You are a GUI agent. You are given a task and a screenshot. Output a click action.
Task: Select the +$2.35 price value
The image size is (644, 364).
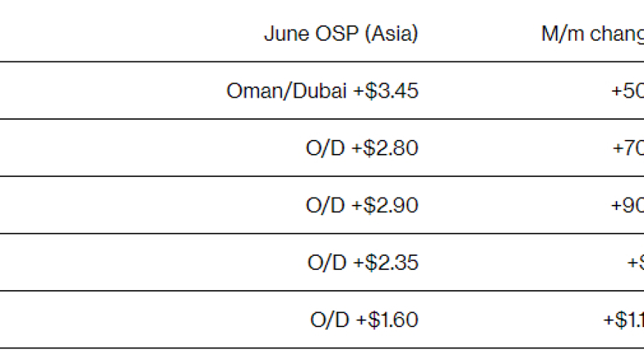(386, 262)
